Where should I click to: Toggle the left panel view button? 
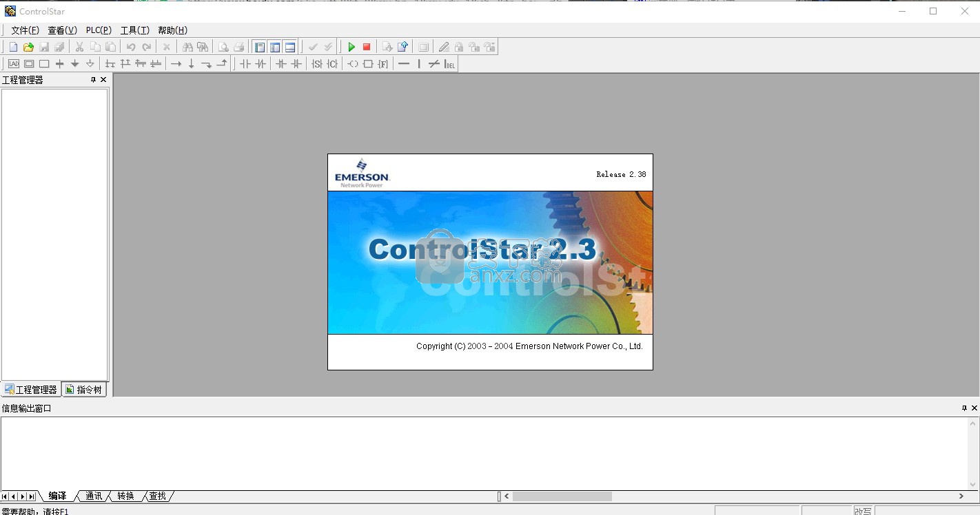(260, 47)
